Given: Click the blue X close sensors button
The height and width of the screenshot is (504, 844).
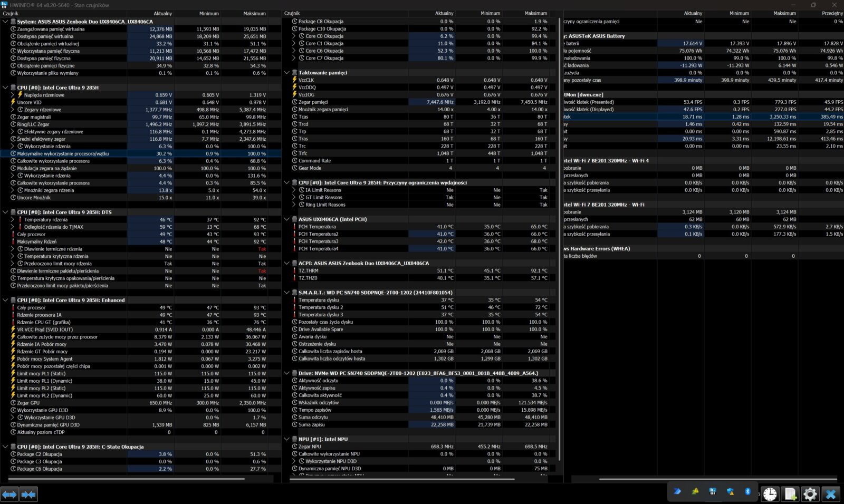Looking at the screenshot, I should 831,494.
